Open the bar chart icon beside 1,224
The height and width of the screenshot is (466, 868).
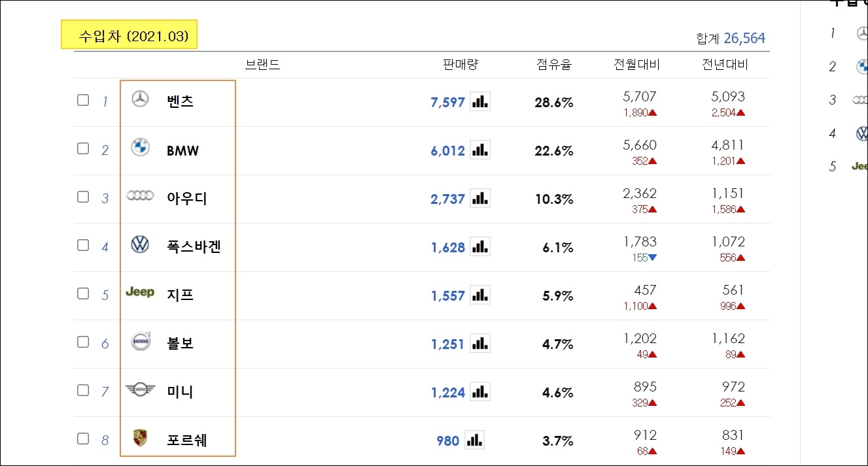click(480, 391)
